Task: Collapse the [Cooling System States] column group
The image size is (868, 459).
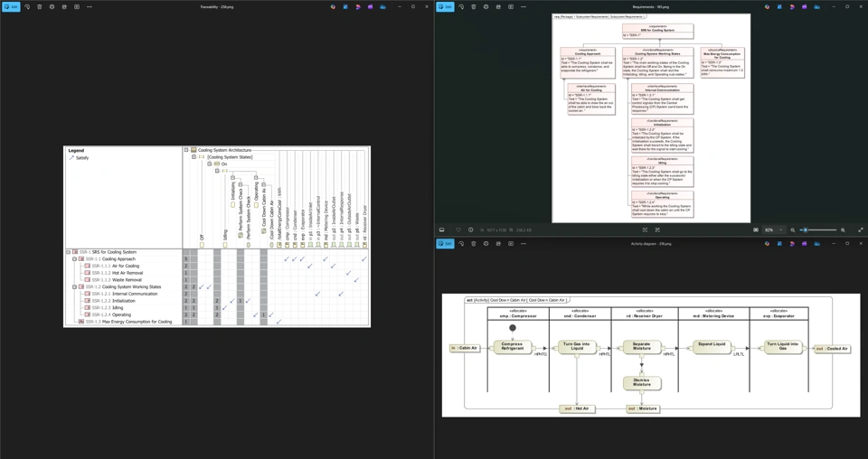Action: (194, 157)
